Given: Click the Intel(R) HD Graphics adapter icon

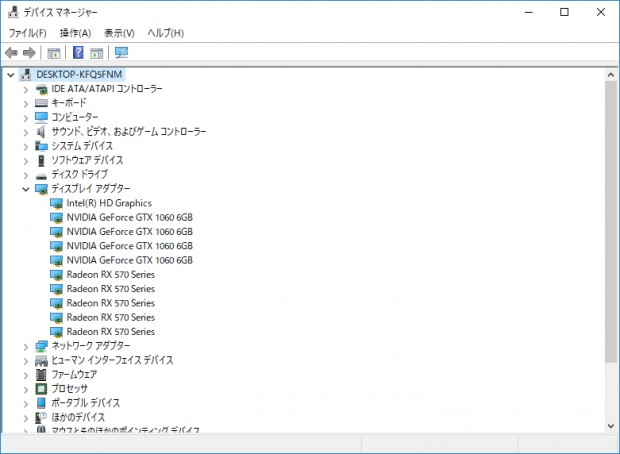Looking at the screenshot, I should tap(56, 203).
